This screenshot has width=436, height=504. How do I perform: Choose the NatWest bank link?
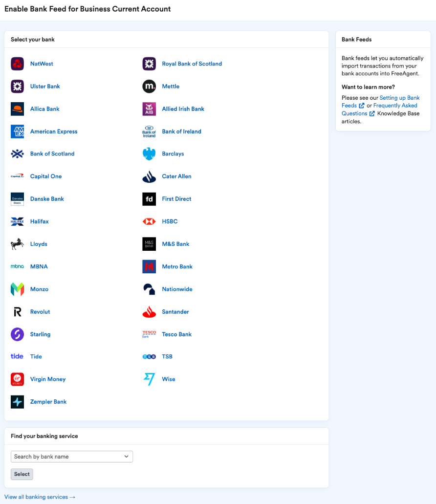click(x=42, y=64)
